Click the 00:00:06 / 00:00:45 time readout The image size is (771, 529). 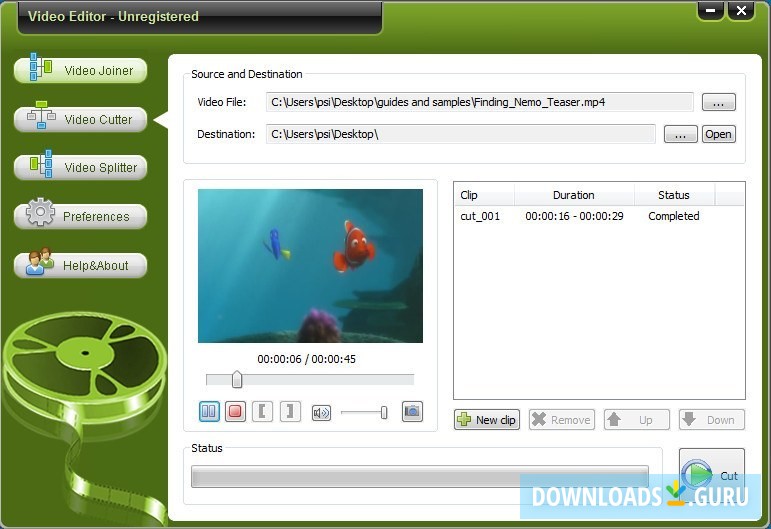tap(306, 359)
